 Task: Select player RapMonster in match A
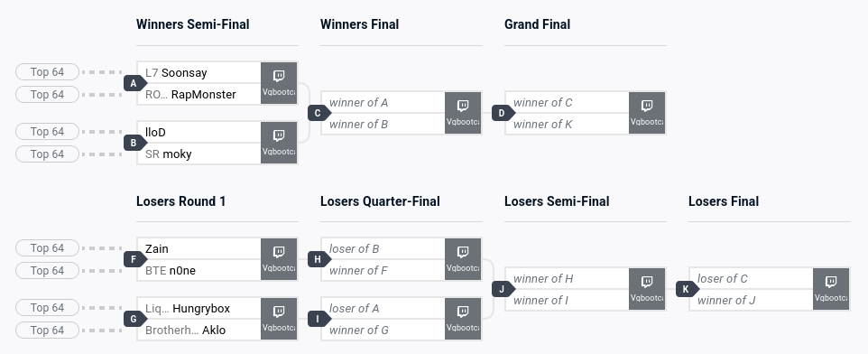click(204, 95)
